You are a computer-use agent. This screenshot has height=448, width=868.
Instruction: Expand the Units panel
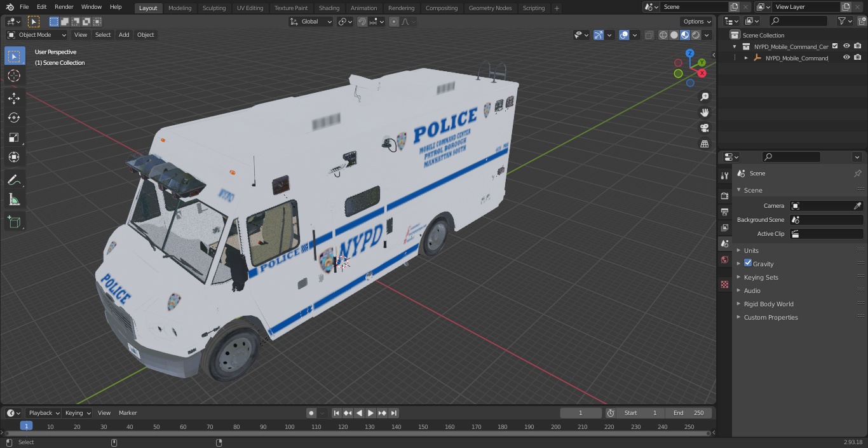coord(752,250)
